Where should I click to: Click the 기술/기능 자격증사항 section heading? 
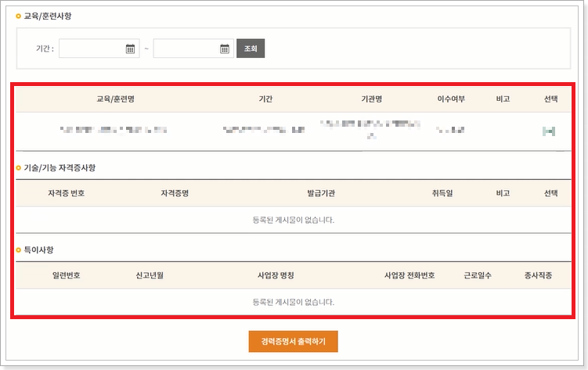(60, 167)
